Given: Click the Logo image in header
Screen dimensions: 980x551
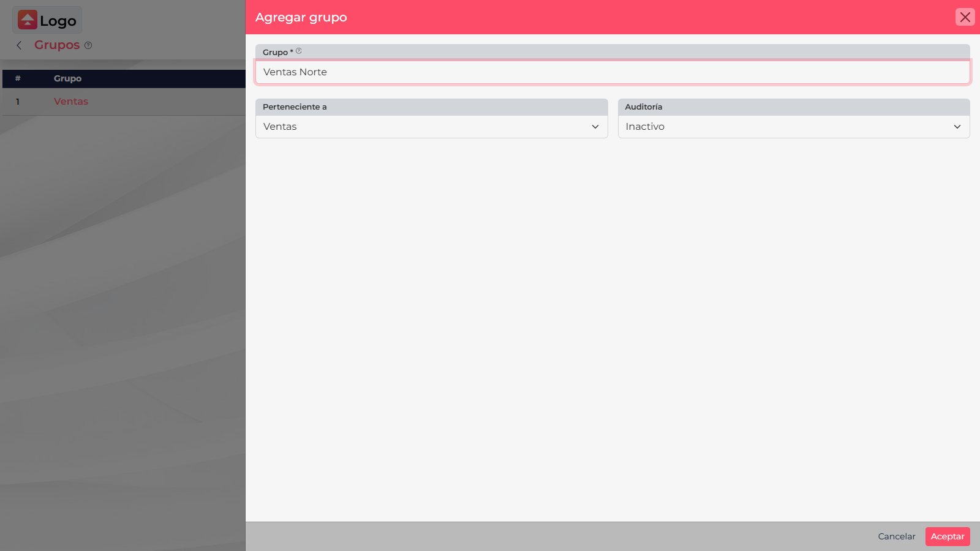Looking at the screenshot, I should [47, 20].
